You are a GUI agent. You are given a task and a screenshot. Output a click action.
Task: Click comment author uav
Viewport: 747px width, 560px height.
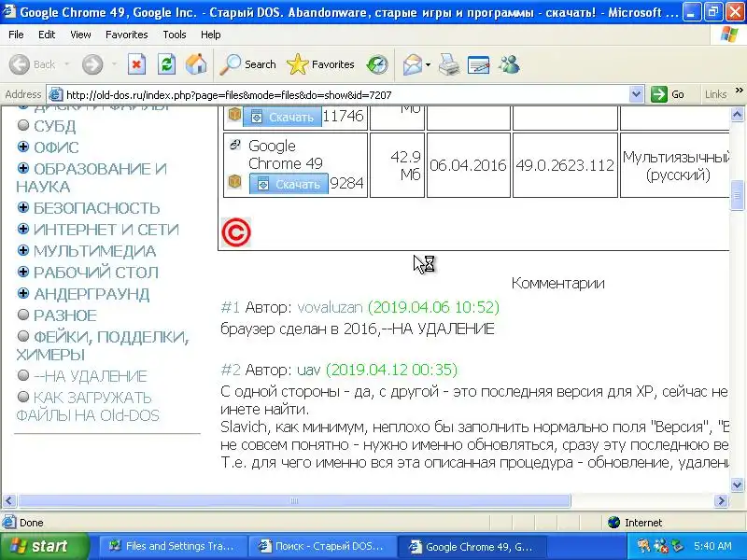click(x=309, y=370)
